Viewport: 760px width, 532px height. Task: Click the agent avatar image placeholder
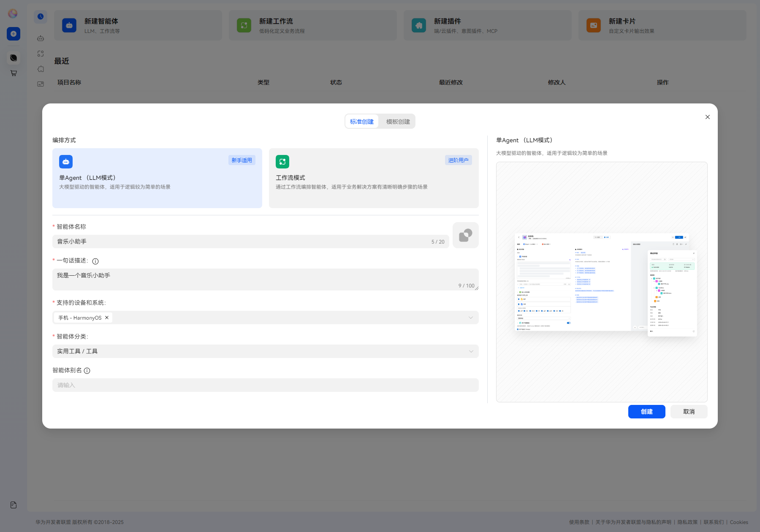pyautogui.click(x=465, y=235)
